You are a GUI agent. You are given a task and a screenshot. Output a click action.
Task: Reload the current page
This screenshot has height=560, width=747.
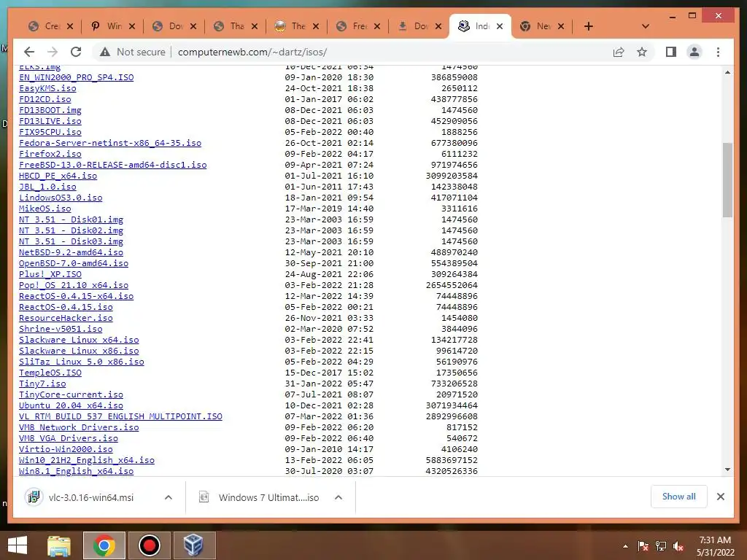[76, 52]
